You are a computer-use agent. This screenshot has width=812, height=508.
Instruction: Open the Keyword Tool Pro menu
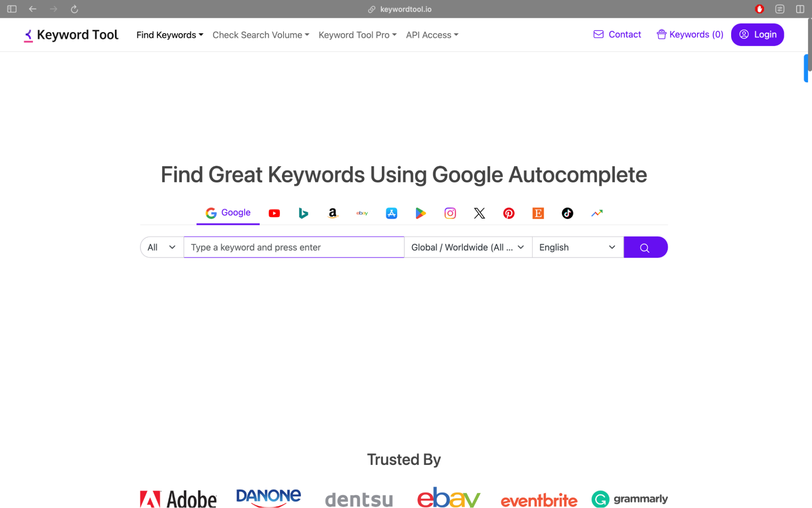(x=357, y=35)
